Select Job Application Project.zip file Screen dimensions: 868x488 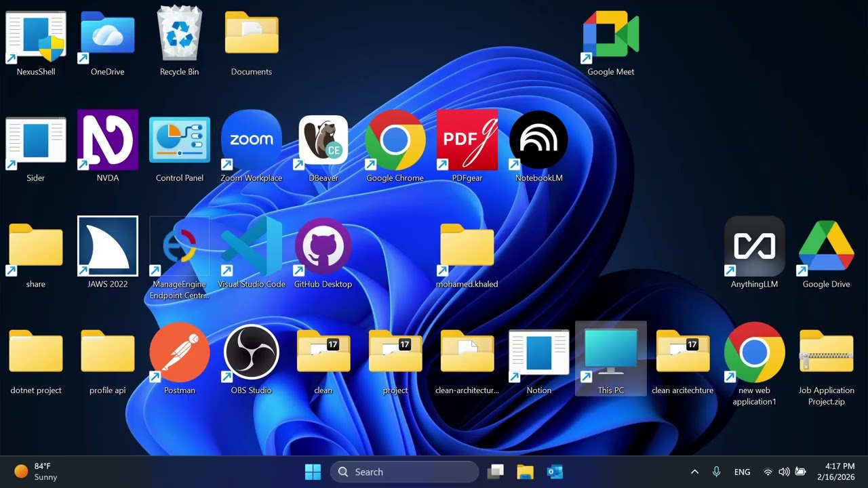[827, 366]
